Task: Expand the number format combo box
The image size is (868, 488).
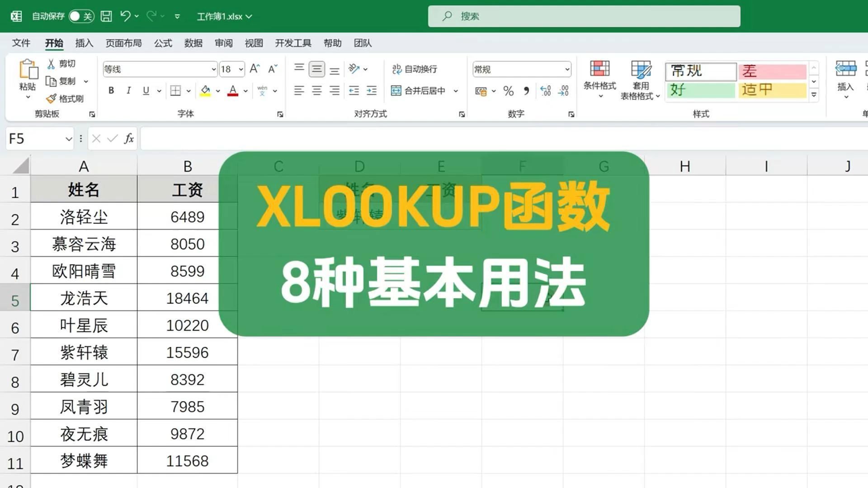Action: 567,69
